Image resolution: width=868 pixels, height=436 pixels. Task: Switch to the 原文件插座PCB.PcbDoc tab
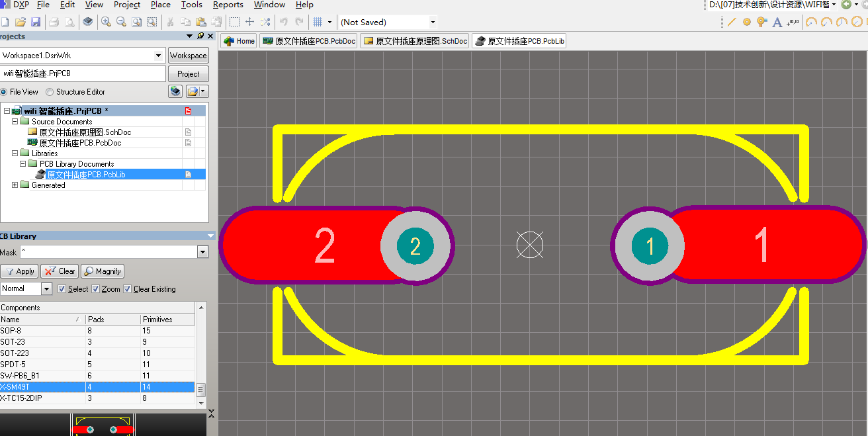[309, 41]
